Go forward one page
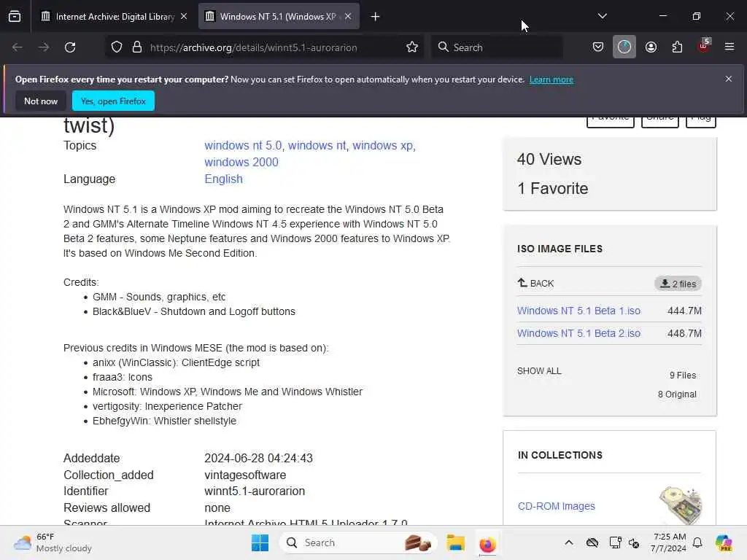This screenshot has height=560, width=747. [43, 47]
